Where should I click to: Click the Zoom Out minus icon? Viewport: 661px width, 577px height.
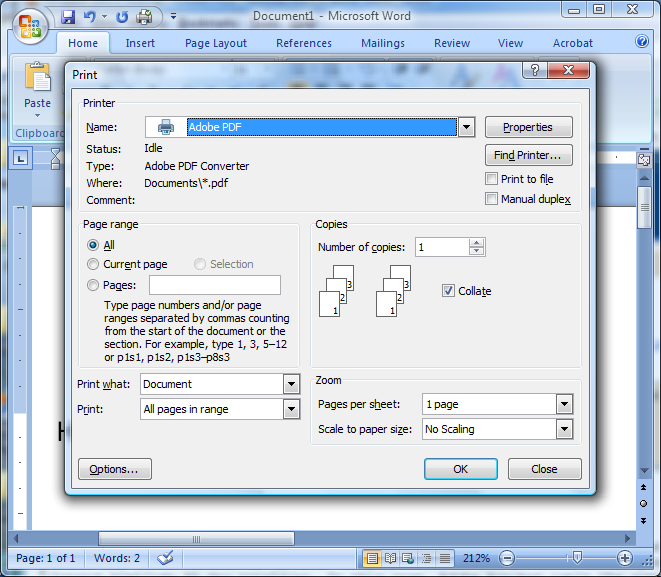point(507,558)
